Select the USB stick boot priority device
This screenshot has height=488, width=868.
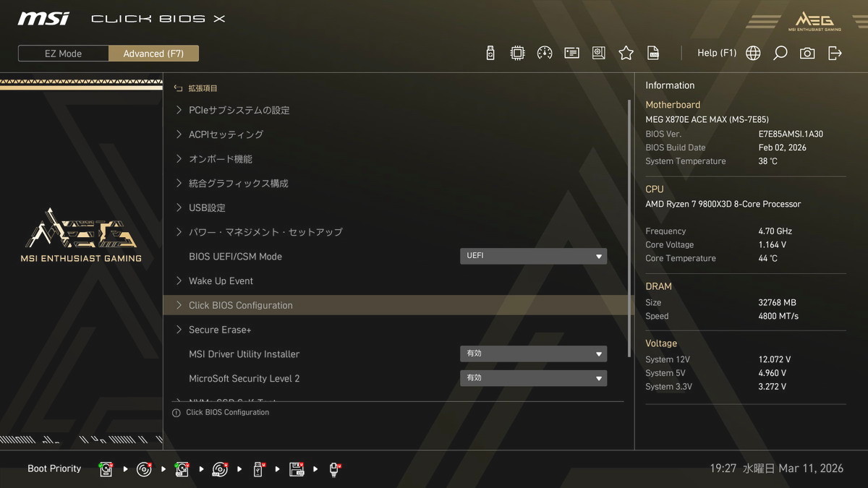(259, 469)
